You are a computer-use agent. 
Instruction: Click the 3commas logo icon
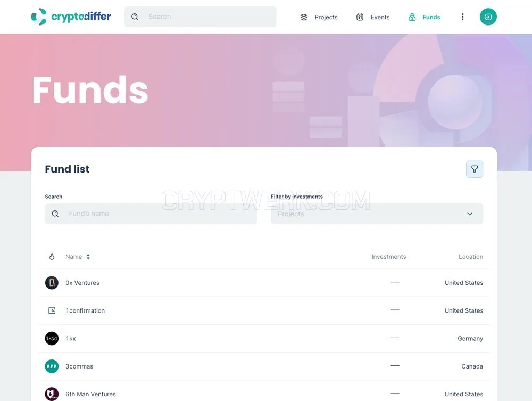click(x=52, y=366)
